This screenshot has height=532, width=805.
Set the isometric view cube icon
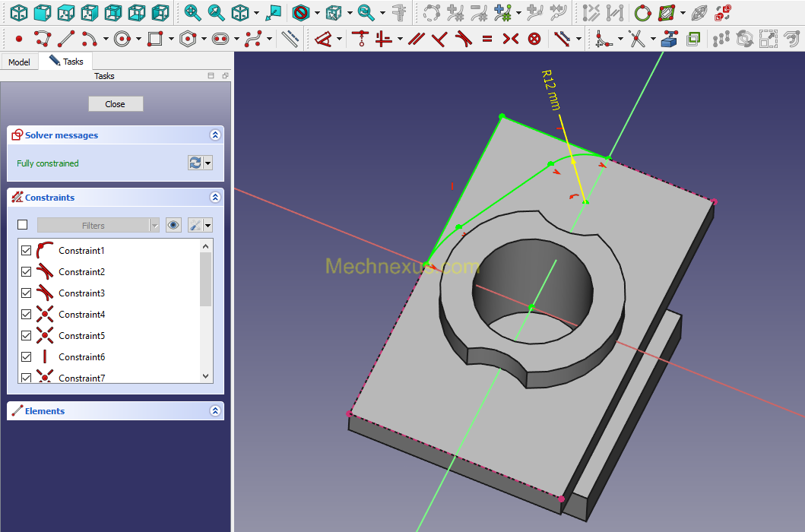[x=19, y=12]
